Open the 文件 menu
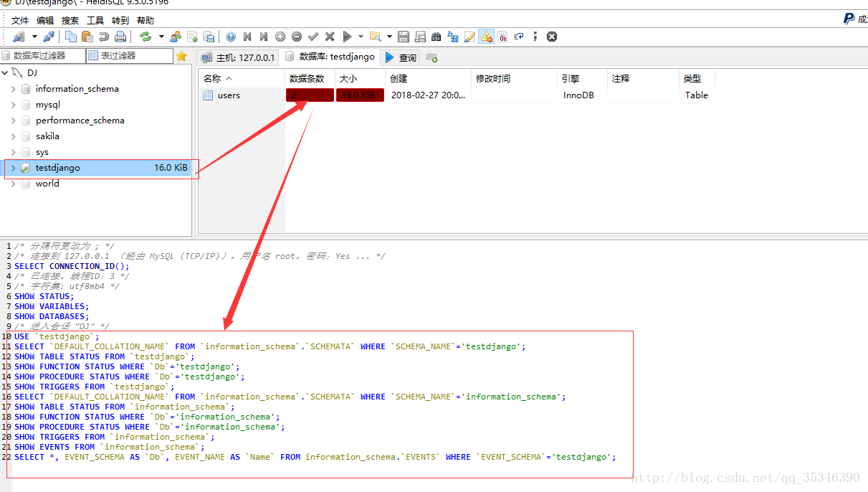868x492 pixels. pos(20,21)
